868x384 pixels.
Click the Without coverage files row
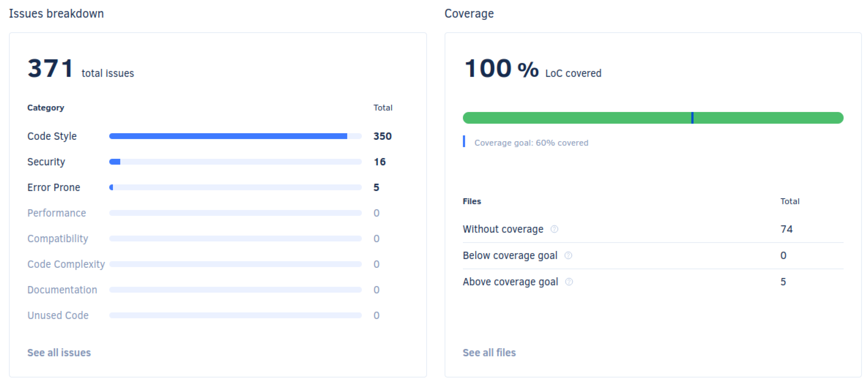click(x=503, y=229)
